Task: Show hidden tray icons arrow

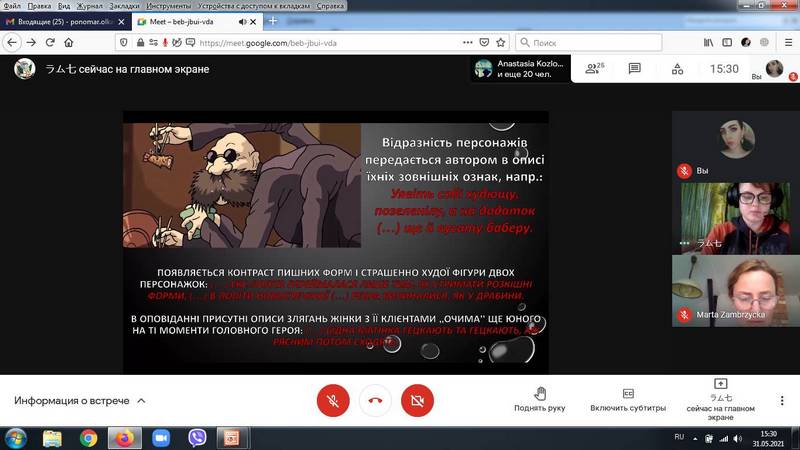Action: [x=695, y=438]
